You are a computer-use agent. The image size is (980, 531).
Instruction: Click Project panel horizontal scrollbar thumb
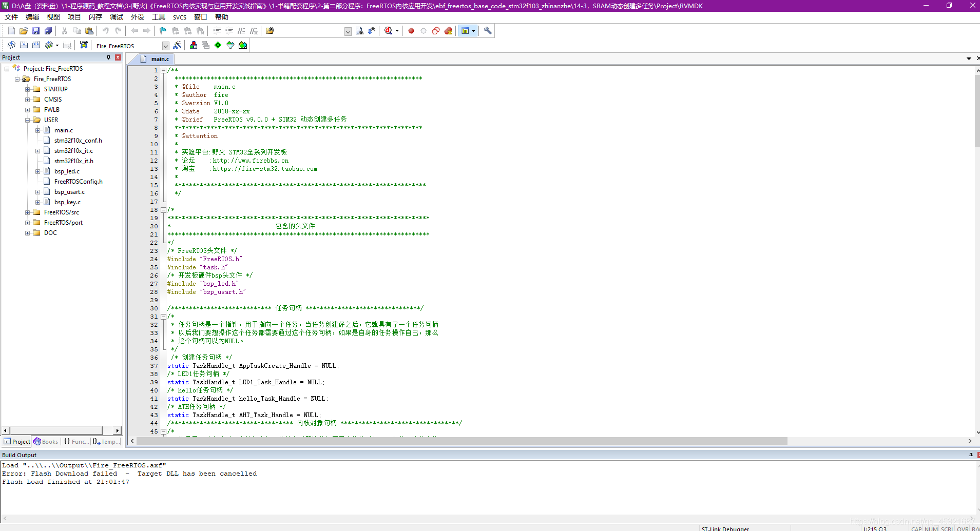55,431
